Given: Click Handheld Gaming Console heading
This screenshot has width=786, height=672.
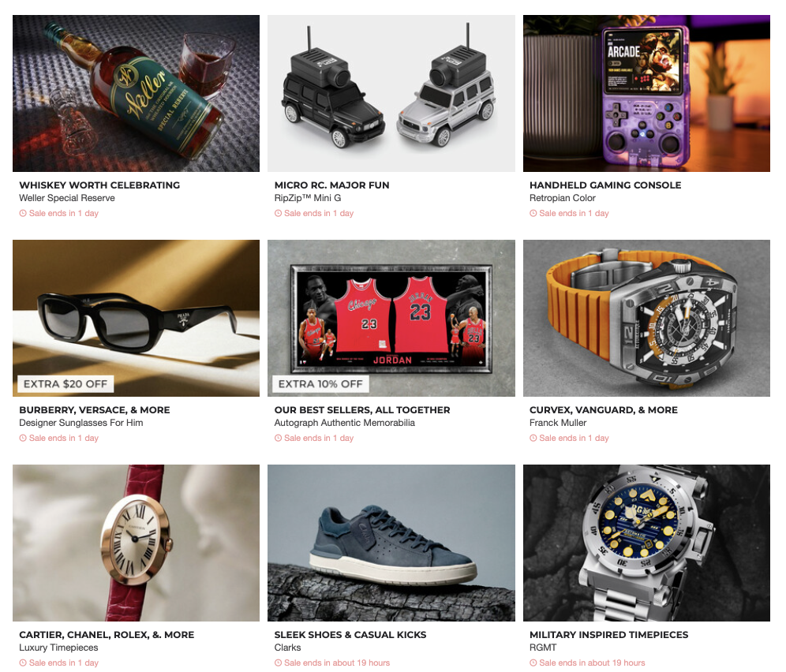Looking at the screenshot, I should click(605, 185).
